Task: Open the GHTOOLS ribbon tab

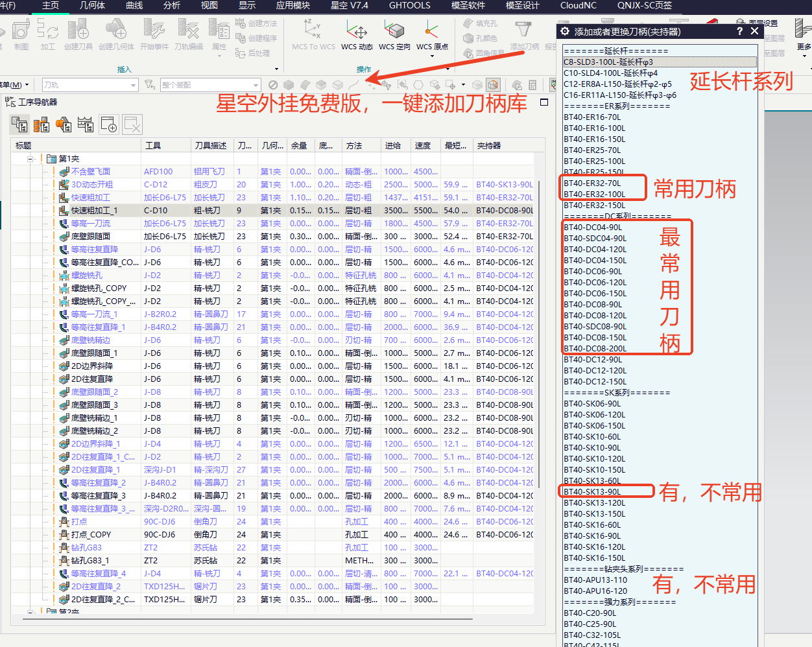Action: click(x=409, y=5)
